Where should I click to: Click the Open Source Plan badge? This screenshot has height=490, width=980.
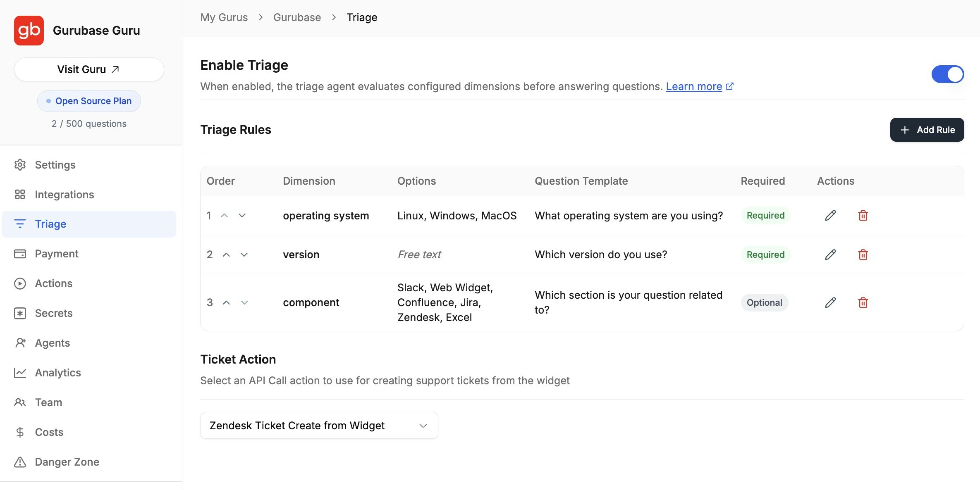(x=89, y=101)
